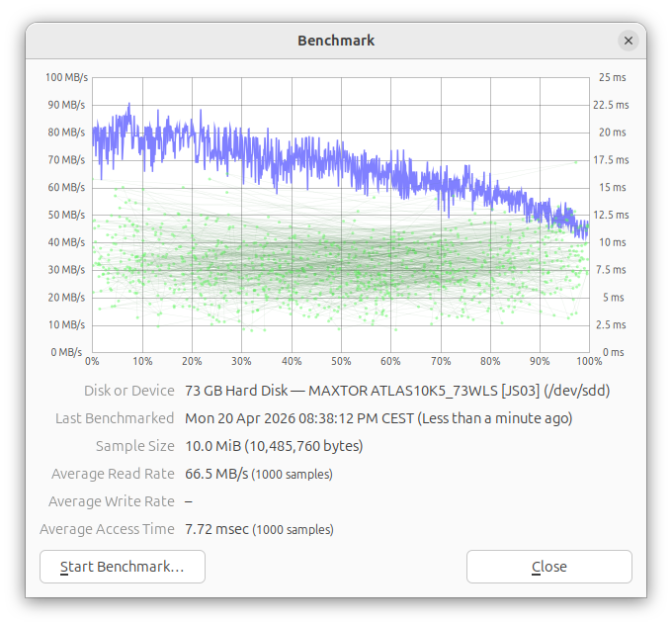The height and width of the screenshot is (626, 672).
Task: Click the 100% mark on the horizontal axis
Action: point(589,362)
